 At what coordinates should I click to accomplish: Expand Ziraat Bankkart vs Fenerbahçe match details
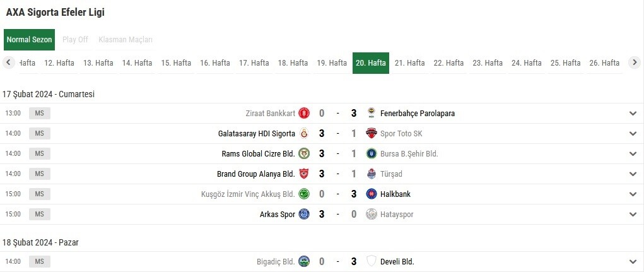coord(633,114)
